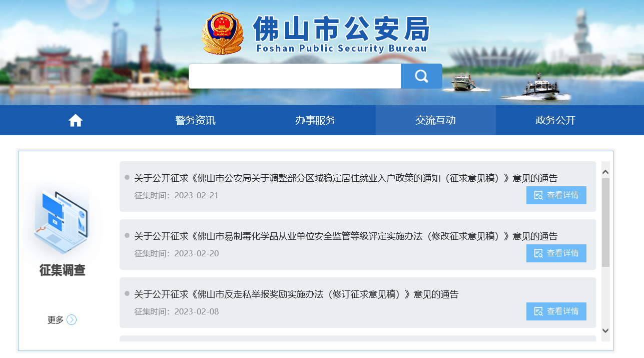Click the police emblem logo
The width and height of the screenshot is (644, 358).
click(222, 33)
